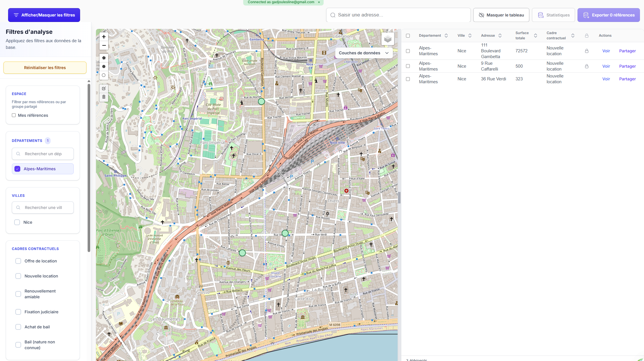Zoom out of the map
Image resolution: width=644 pixels, height=361 pixels.
pyautogui.click(x=104, y=45)
